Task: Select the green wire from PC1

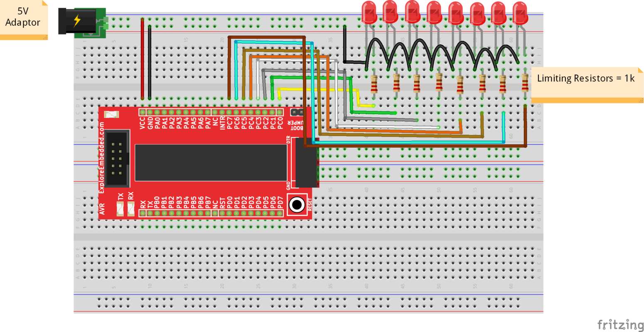Action: [x=312, y=78]
